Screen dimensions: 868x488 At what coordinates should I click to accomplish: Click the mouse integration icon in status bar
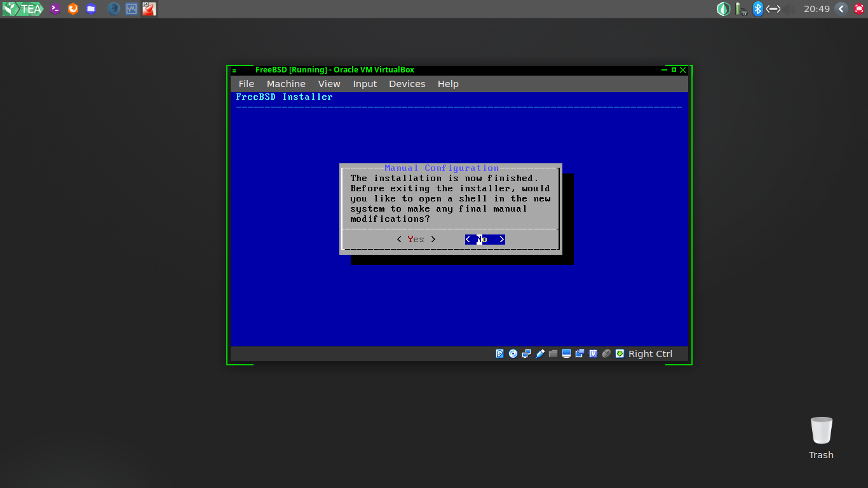coord(607,354)
